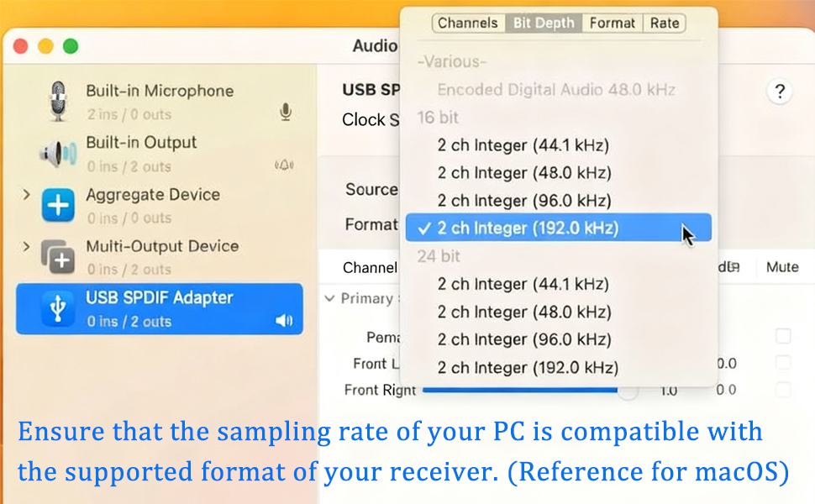Switch to the Format tab
The width and height of the screenshot is (815, 504).
pos(613,23)
